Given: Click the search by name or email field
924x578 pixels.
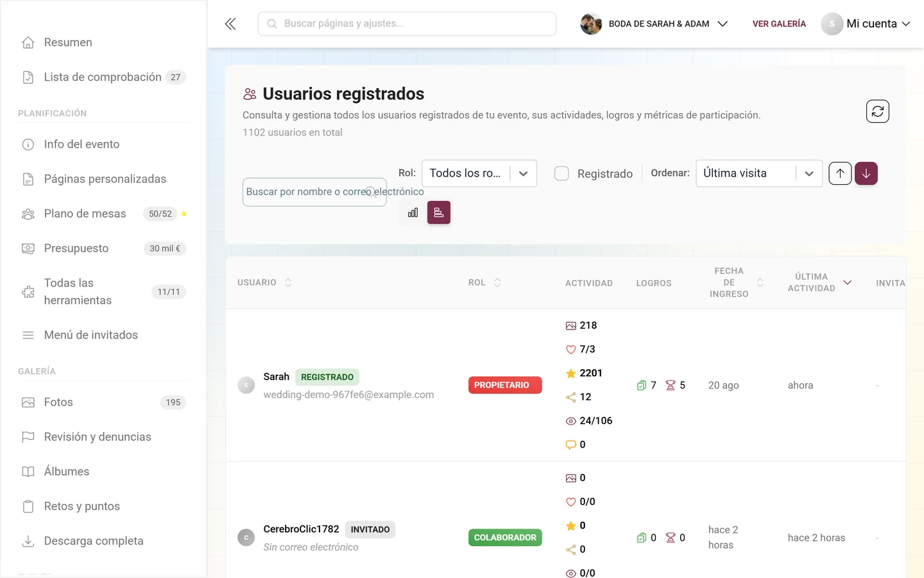Looking at the screenshot, I should click(314, 192).
